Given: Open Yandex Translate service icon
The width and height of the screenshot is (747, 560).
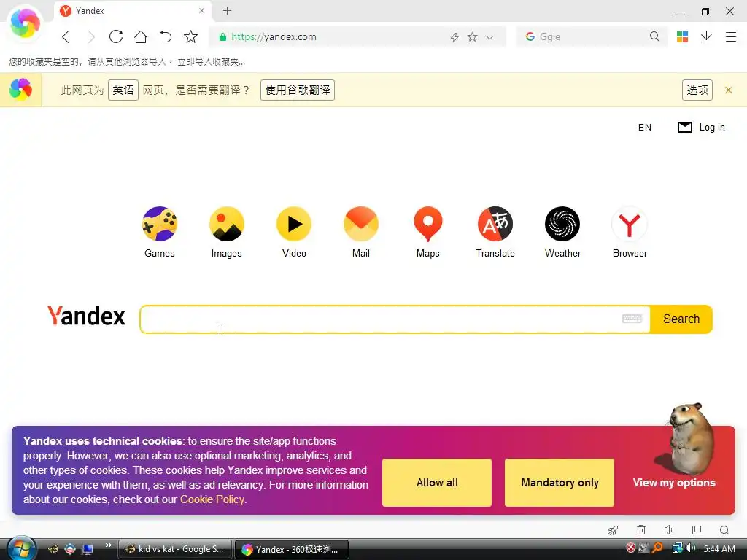Looking at the screenshot, I should pyautogui.click(x=495, y=225).
